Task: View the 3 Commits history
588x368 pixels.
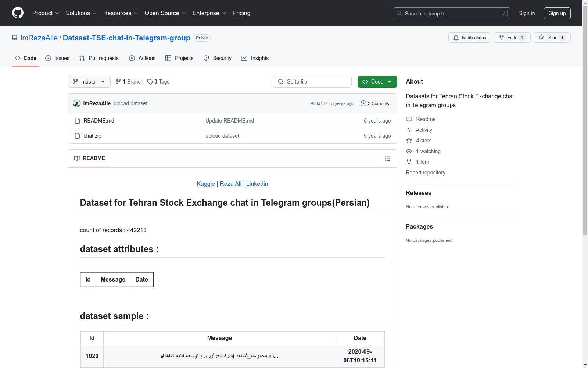Action: [375, 103]
